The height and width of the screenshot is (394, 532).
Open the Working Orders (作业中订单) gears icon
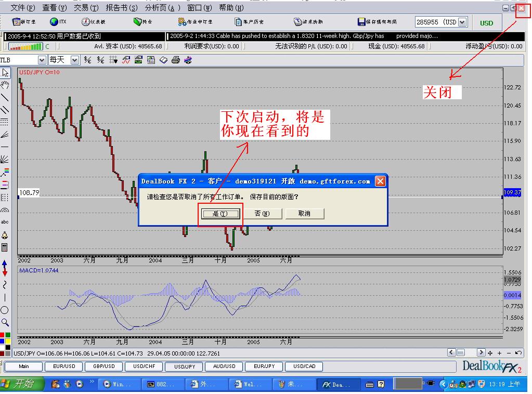click(182, 22)
